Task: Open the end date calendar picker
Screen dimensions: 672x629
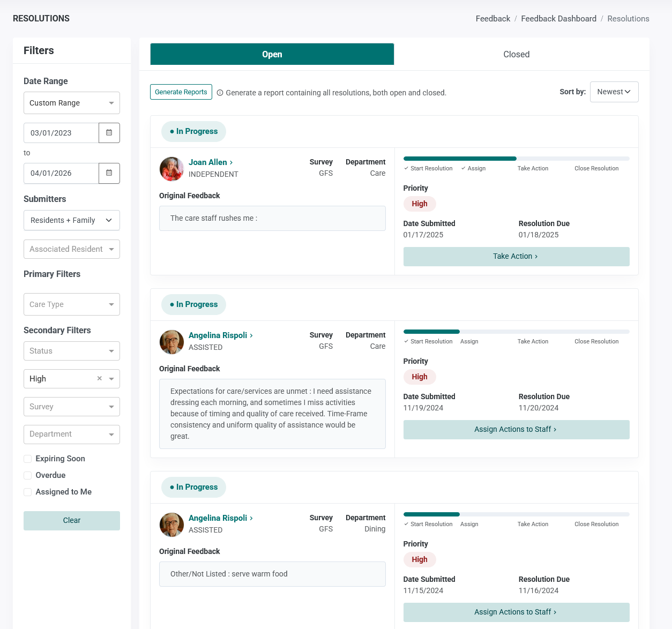Action: coord(109,173)
